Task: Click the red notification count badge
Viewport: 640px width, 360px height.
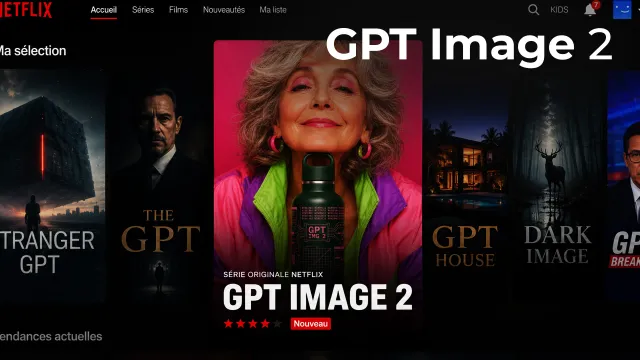Action: click(x=596, y=5)
